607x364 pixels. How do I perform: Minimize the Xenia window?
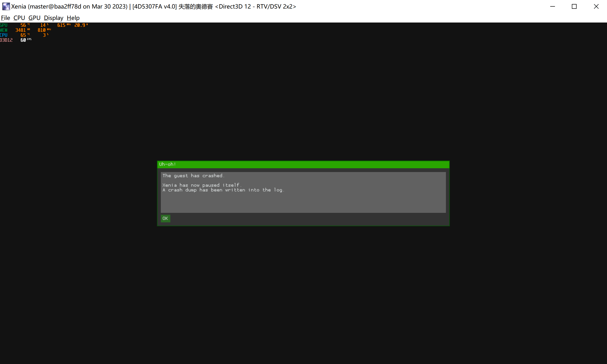click(x=553, y=6)
